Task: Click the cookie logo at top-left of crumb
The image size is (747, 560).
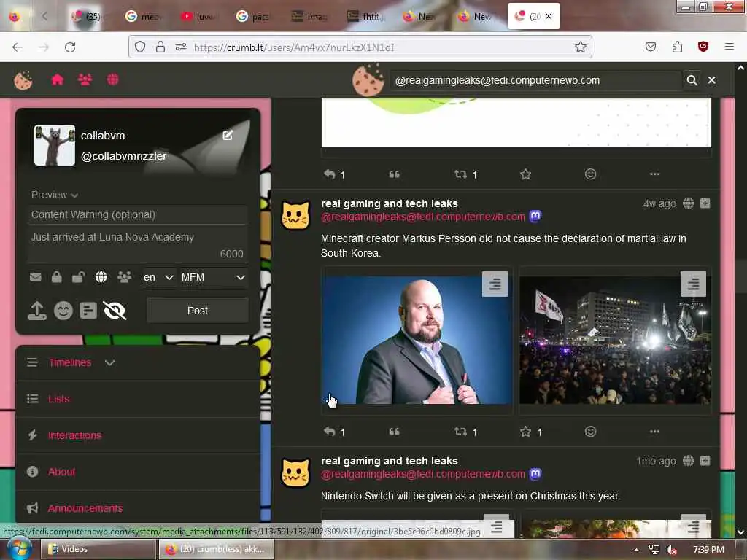Action: [23, 80]
